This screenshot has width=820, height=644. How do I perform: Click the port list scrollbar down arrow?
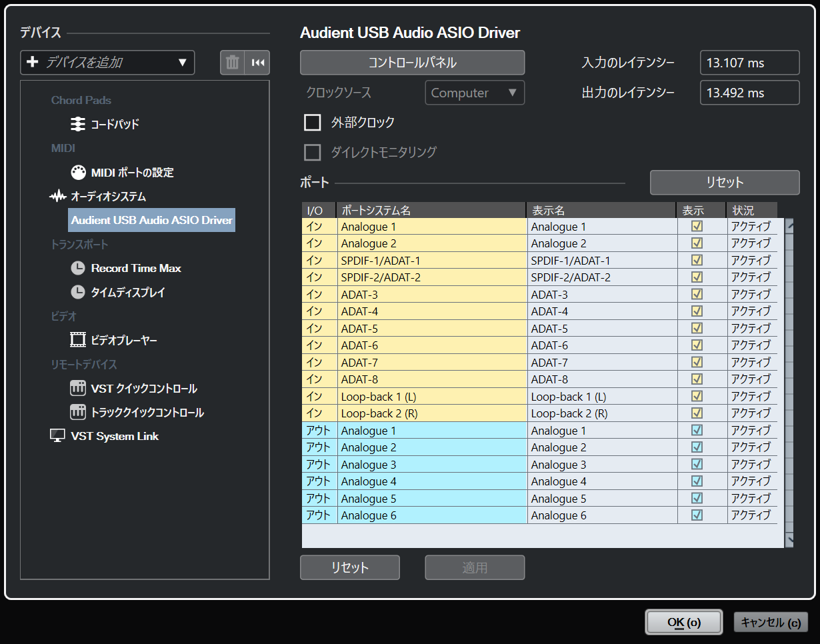[789, 540]
